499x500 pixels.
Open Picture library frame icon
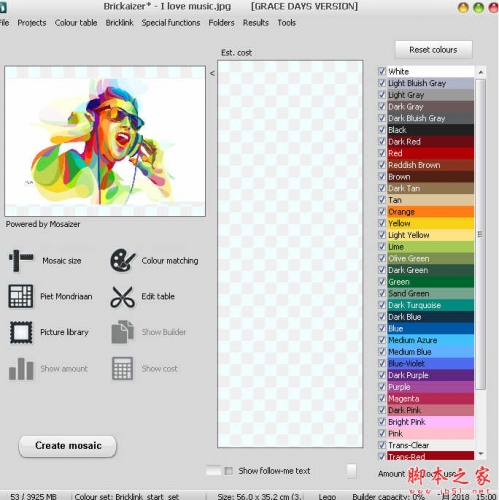click(21, 332)
